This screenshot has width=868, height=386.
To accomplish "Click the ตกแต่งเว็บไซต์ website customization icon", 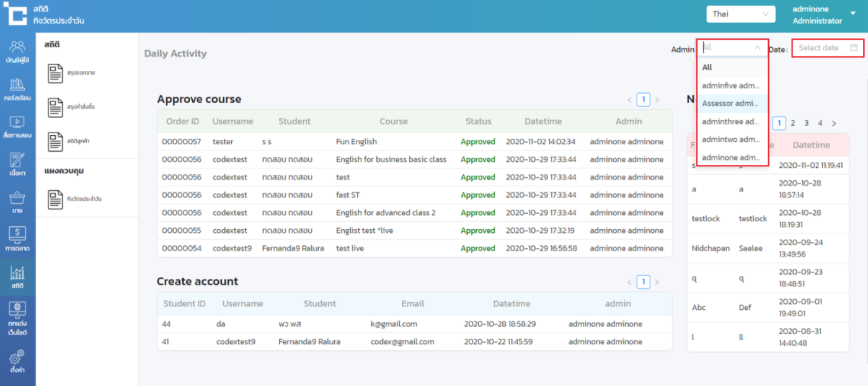I will pyautogui.click(x=17, y=318).
